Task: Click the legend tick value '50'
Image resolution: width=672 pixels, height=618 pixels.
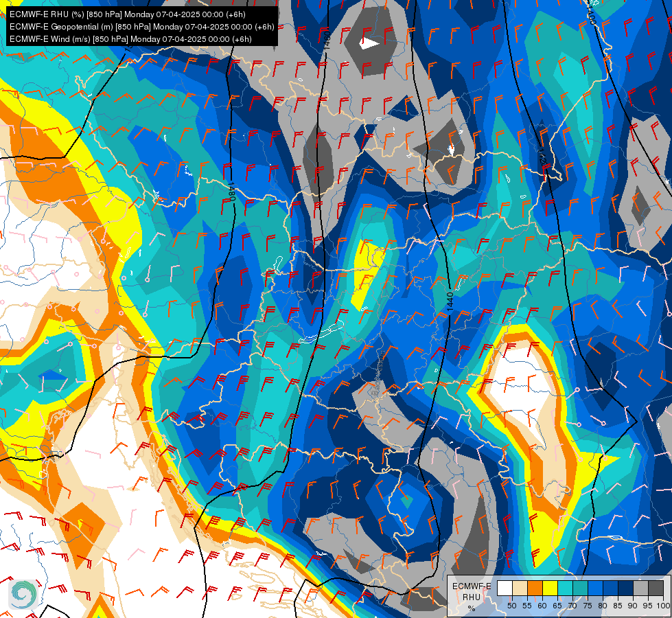Action: coord(511,606)
